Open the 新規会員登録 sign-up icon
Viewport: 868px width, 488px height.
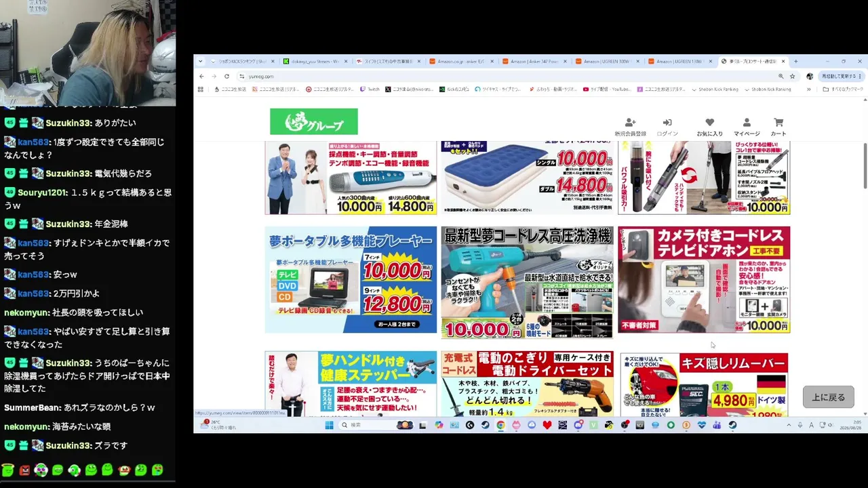630,126
